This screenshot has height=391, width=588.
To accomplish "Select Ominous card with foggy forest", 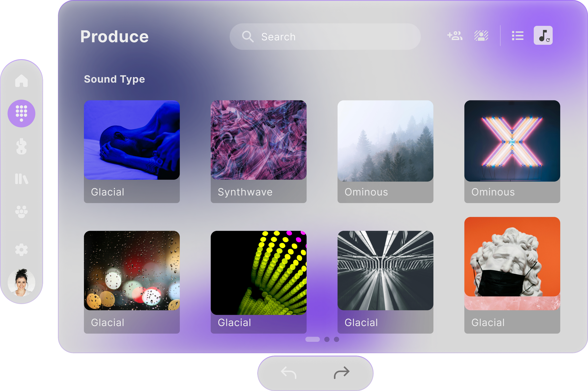I will [385, 151].
